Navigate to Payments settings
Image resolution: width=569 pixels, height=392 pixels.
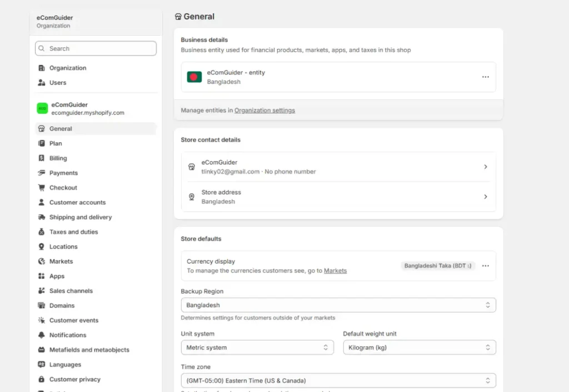pos(63,173)
